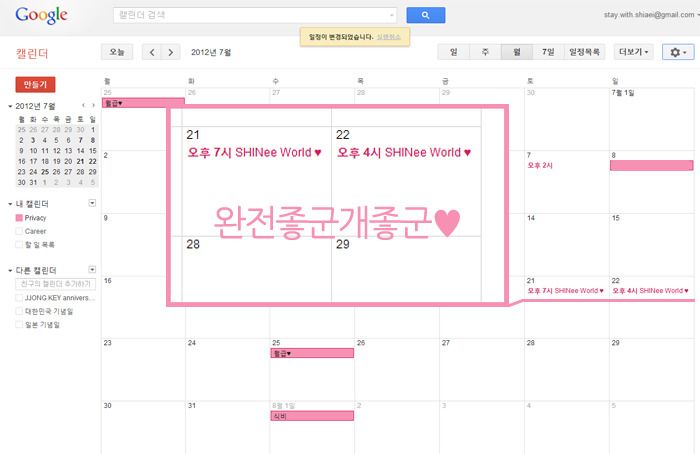Select date 31 in the mini calendar

coord(33,182)
